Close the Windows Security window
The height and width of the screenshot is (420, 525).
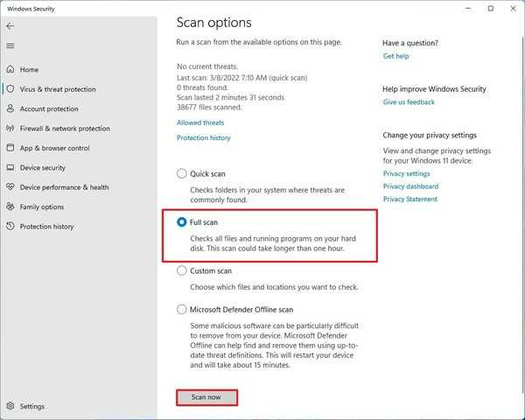coord(513,9)
